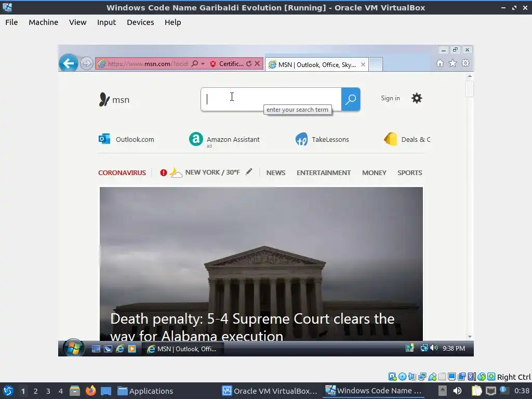Focus the MSN search text box

click(x=271, y=99)
